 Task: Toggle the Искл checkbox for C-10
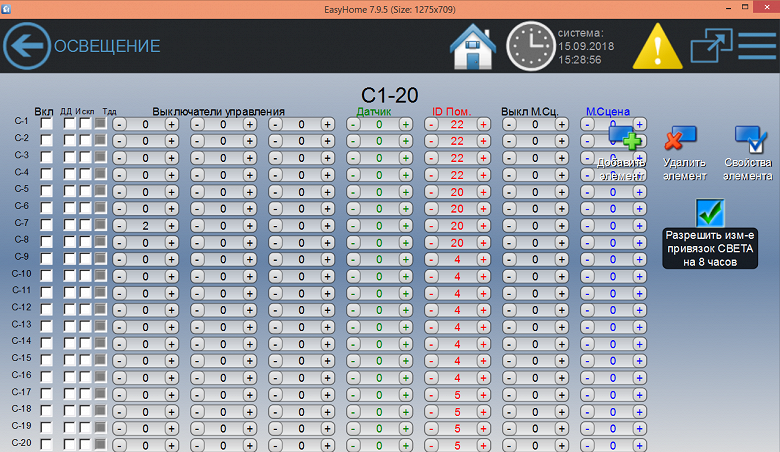tap(85, 276)
